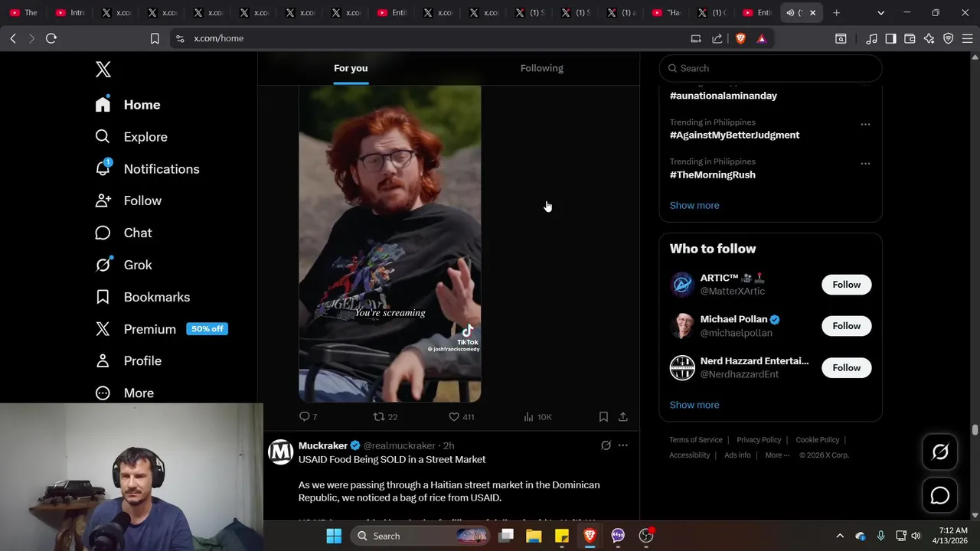Viewport: 980px width, 551px height.
Task: Open Notifications in sidebar
Action: (147, 169)
